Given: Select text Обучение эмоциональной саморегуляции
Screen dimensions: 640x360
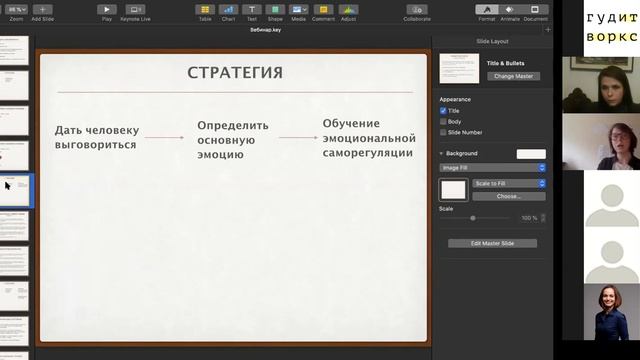Looking at the screenshot, I should [x=369, y=138].
